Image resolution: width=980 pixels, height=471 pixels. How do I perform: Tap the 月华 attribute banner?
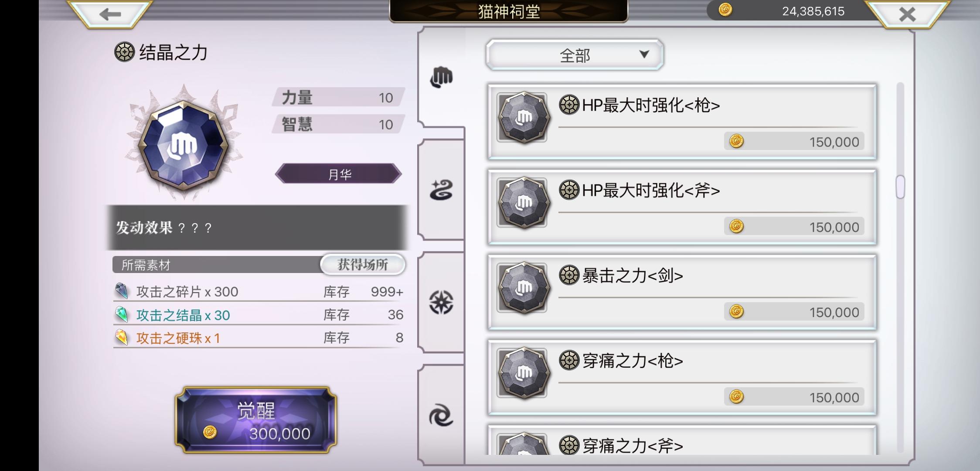click(338, 174)
